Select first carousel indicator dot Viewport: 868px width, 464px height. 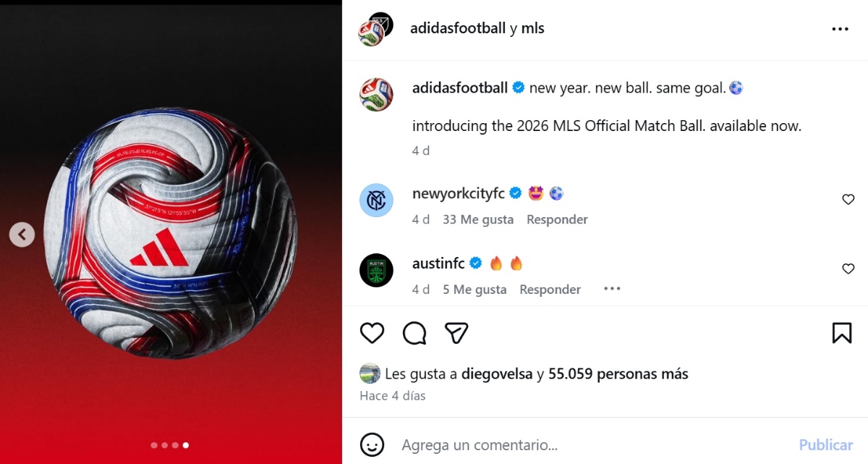pos(154,445)
